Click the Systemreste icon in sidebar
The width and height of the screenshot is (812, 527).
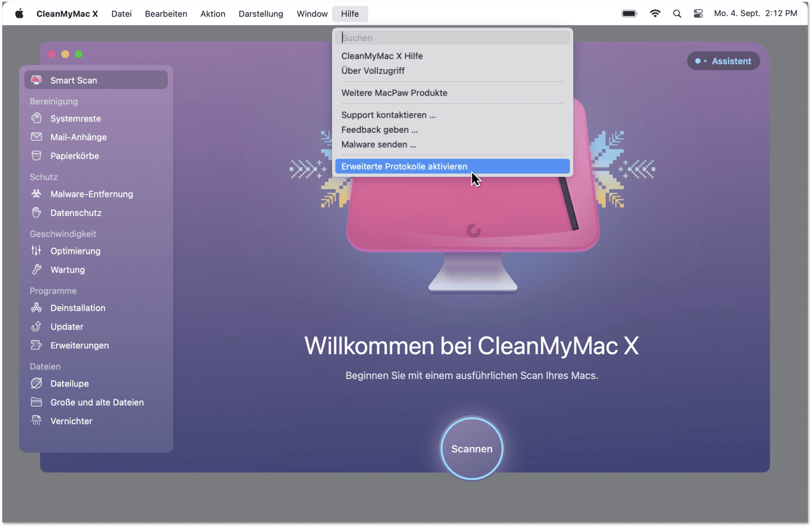pos(36,118)
